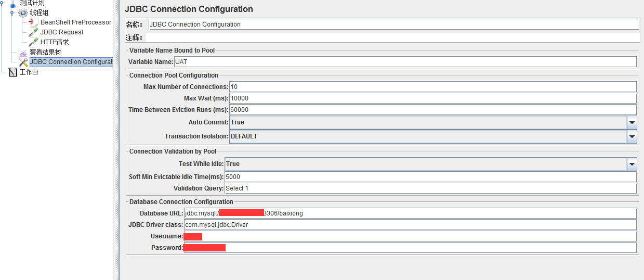Click the 名称 name field
644x280 pixels.
pos(393,24)
